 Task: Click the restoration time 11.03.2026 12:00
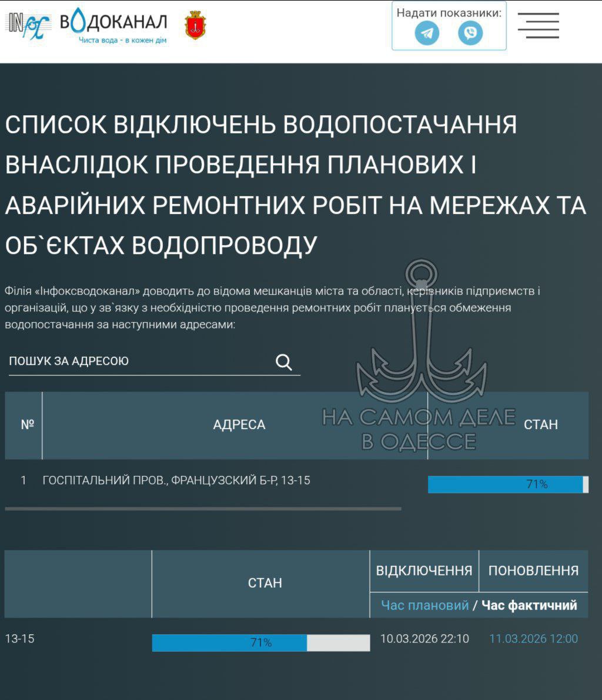[x=533, y=639]
